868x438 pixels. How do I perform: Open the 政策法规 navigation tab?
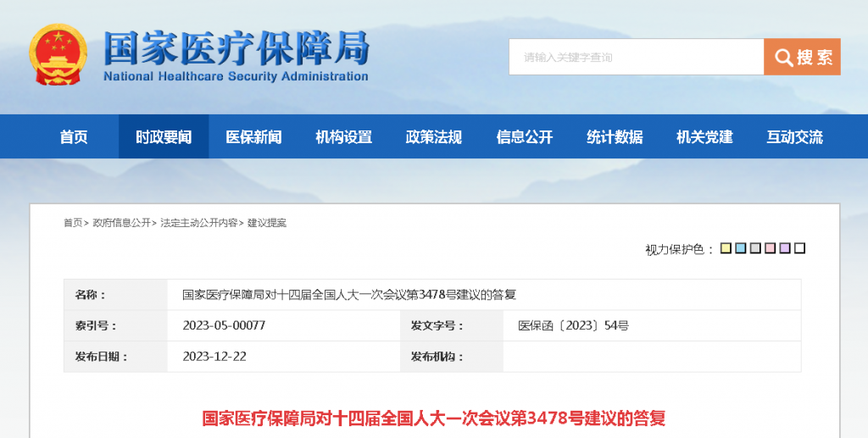434,136
